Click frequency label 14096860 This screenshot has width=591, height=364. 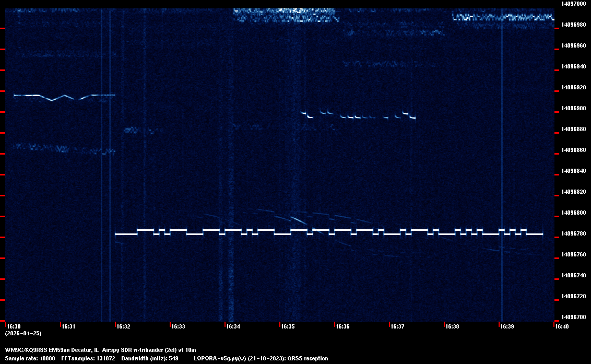point(574,150)
